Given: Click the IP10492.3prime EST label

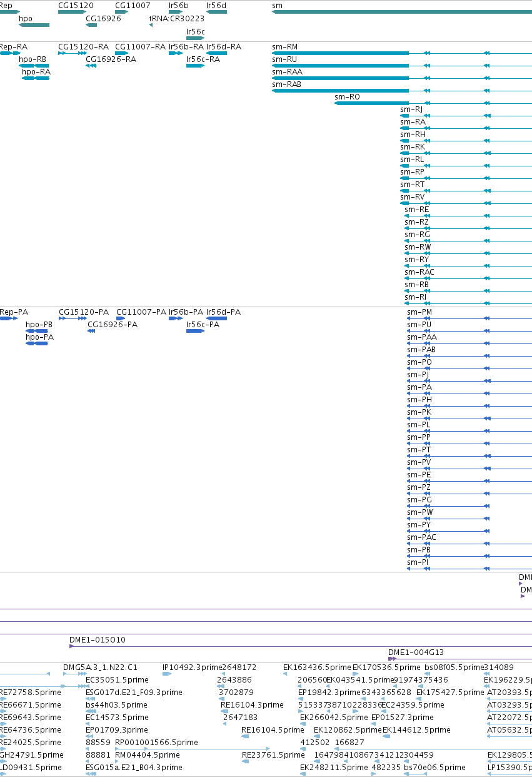Looking at the screenshot, I should [x=193, y=668].
